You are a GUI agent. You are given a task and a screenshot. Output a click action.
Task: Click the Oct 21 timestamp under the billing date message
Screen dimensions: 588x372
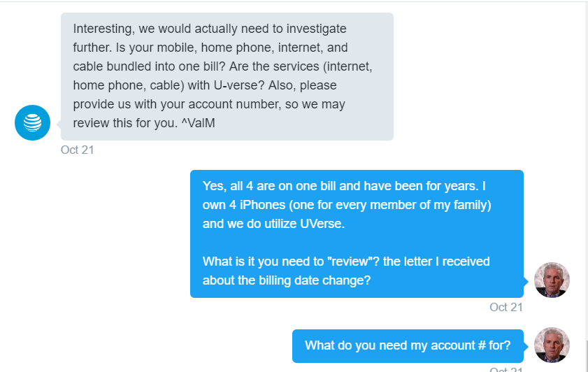tap(506, 307)
